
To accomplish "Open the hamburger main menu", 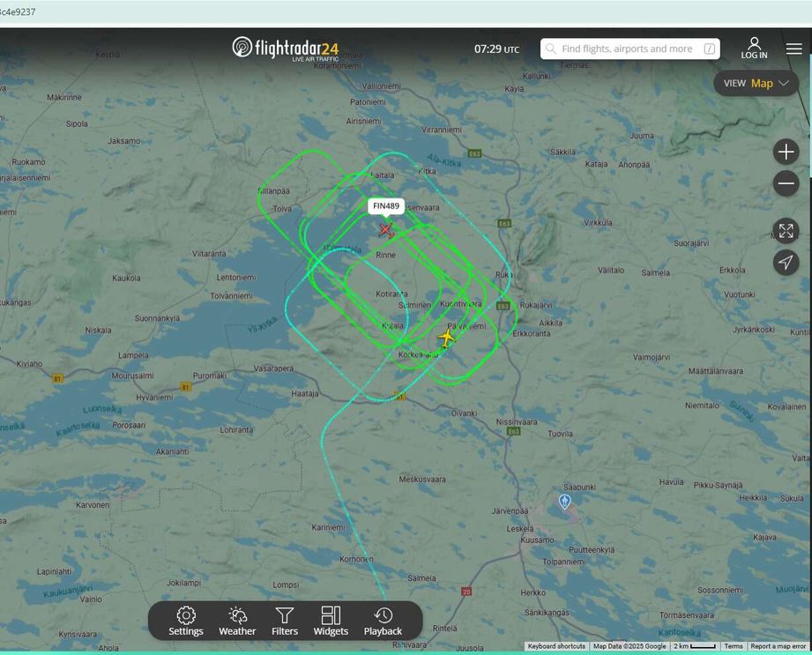I will 793,48.
